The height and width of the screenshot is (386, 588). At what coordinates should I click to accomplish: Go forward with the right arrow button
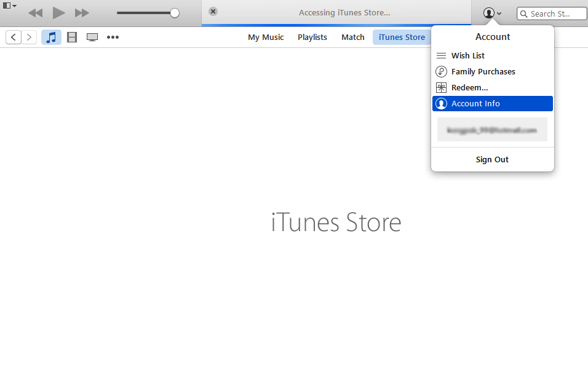point(29,37)
